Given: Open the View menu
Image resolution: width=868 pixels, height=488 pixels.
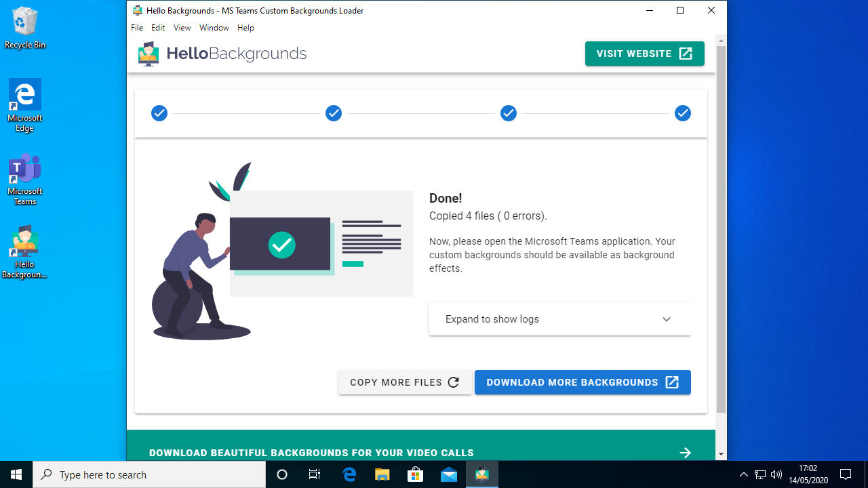Looking at the screenshot, I should pyautogui.click(x=182, y=28).
